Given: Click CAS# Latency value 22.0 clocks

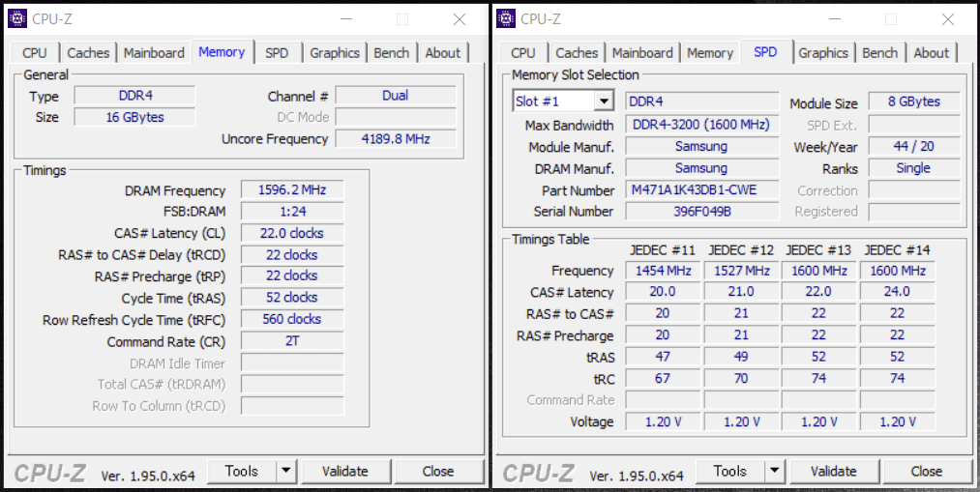Looking at the screenshot, I should 292,234.
